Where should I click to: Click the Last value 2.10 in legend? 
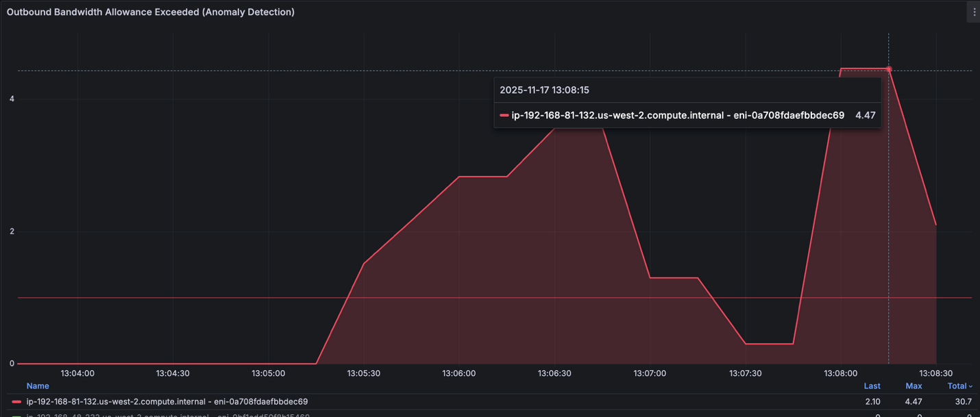[872, 401]
